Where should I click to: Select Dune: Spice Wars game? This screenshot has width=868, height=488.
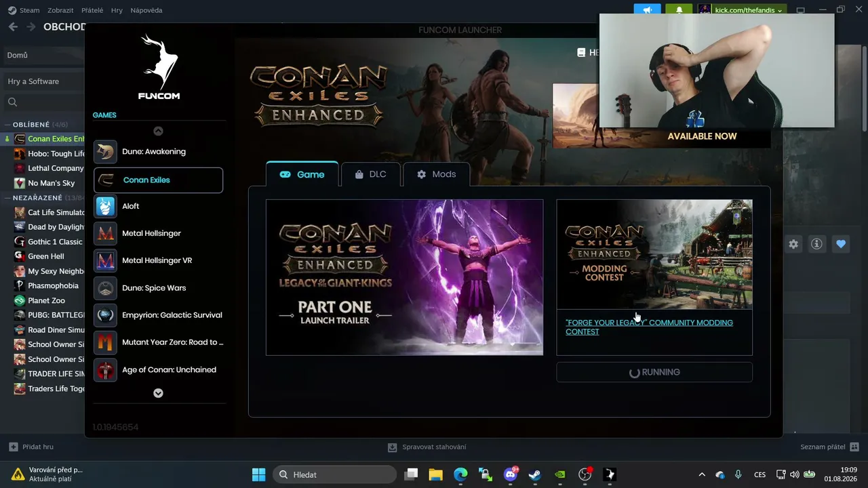point(158,288)
